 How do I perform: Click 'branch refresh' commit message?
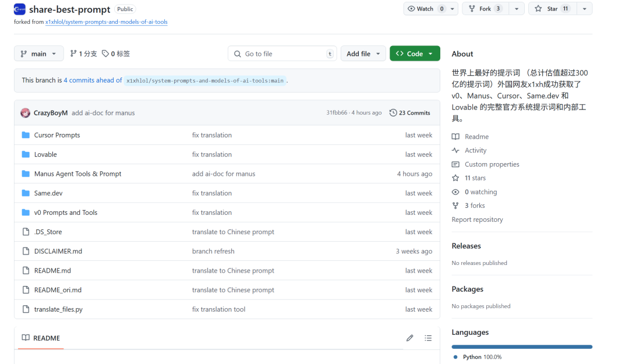pos(213,251)
